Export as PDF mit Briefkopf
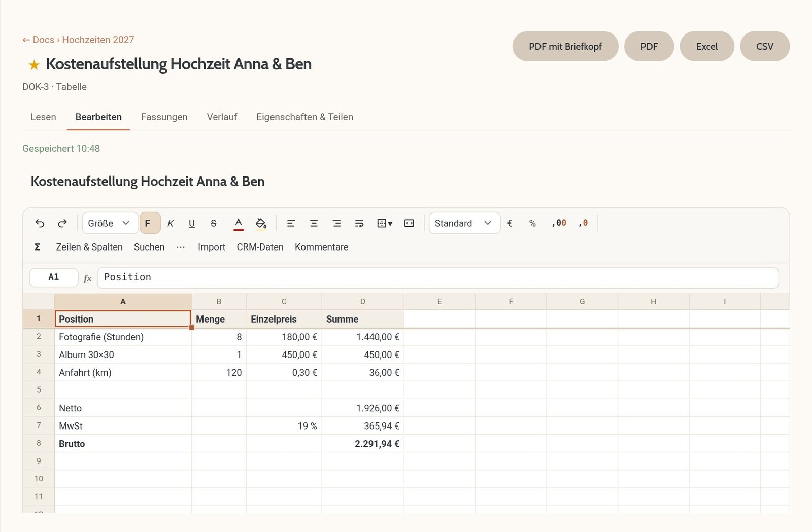 [x=565, y=46]
